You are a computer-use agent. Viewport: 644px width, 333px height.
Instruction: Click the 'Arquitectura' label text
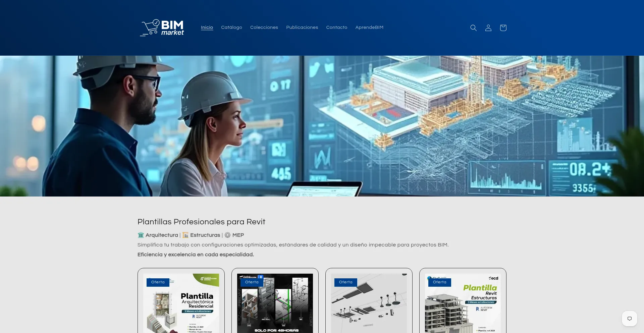(x=162, y=235)
